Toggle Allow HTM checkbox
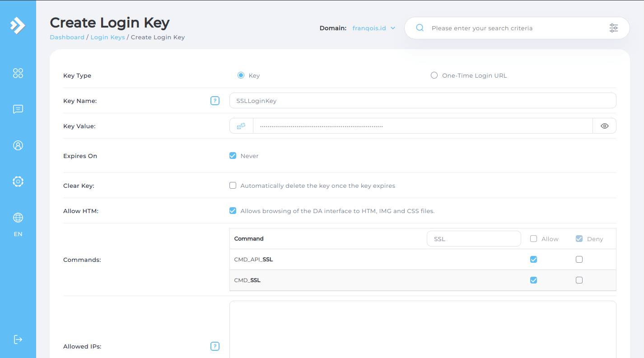Screen dimensions: 644x358 233,211
